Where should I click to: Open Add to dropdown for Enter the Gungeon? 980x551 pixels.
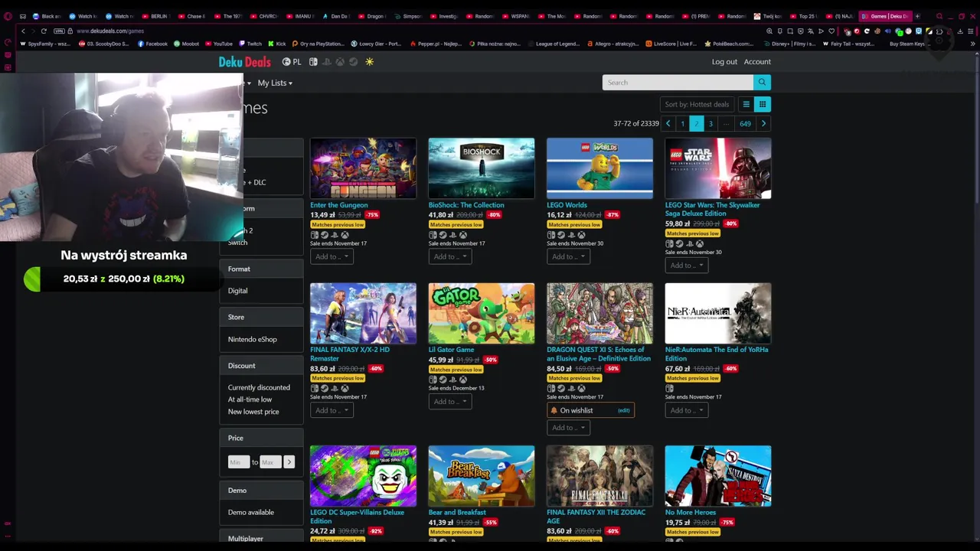click(332, 256)
